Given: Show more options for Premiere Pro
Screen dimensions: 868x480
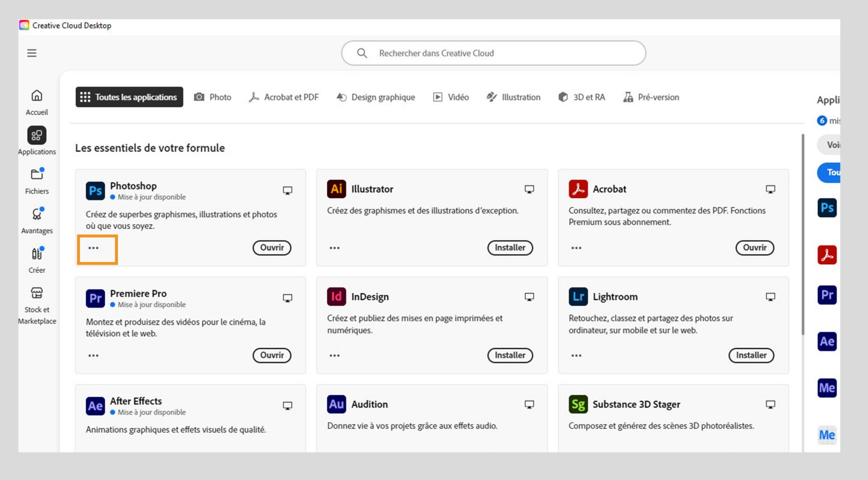Looking at the screenshot, I should [x=94, y=356].
